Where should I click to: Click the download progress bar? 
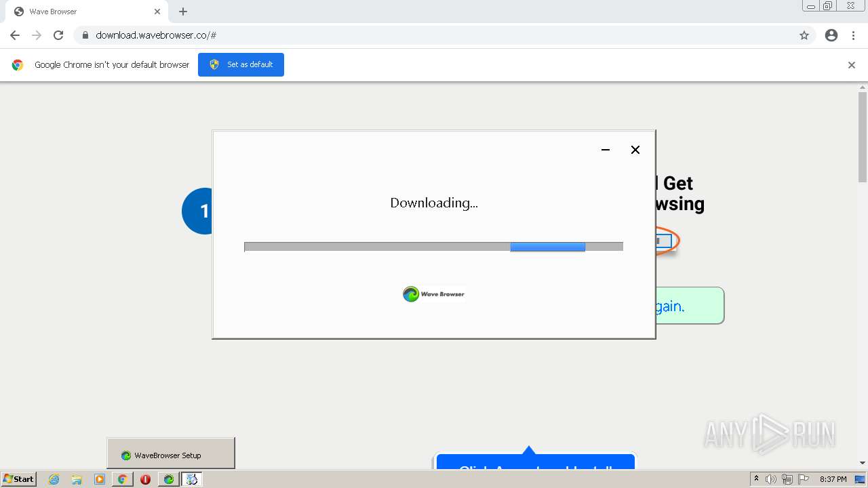(433, 247)
